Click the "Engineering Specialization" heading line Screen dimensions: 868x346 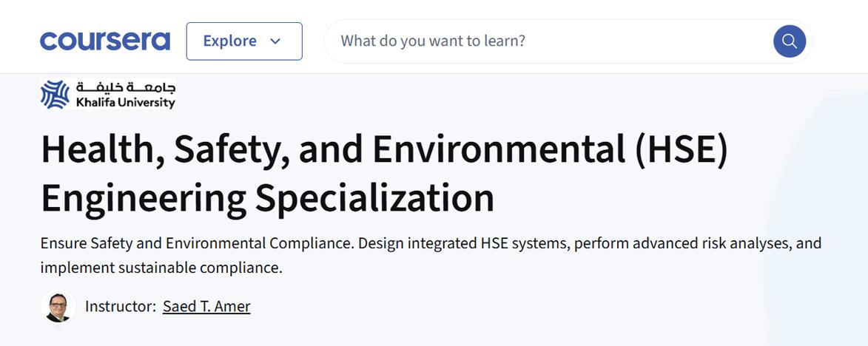267,197
